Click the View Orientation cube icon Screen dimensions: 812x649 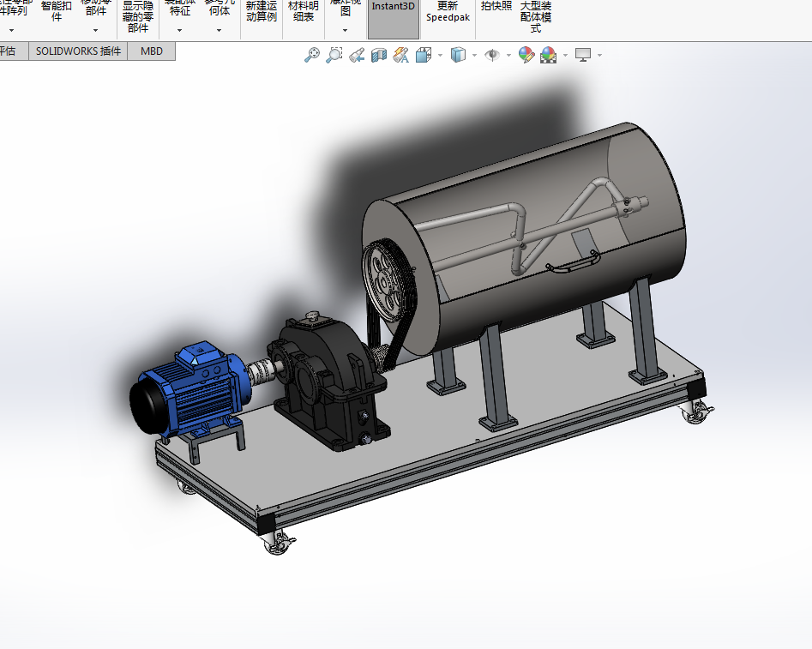coord(424,55)
